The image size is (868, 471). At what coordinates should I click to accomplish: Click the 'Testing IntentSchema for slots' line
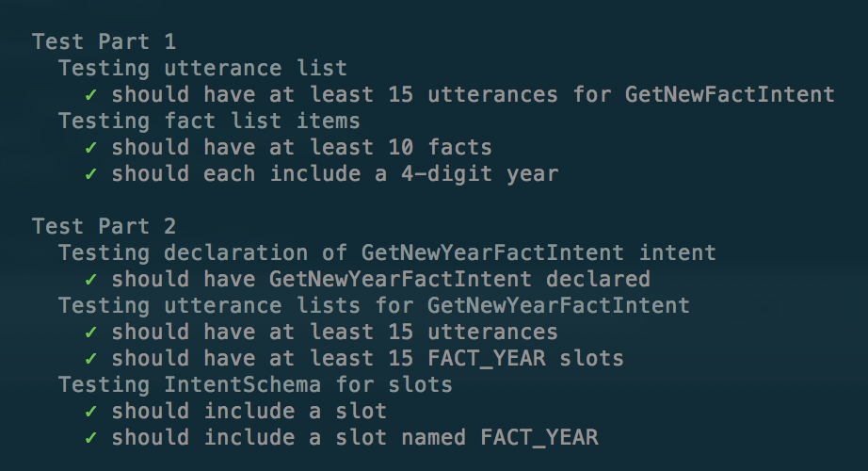tap(255, 384)
